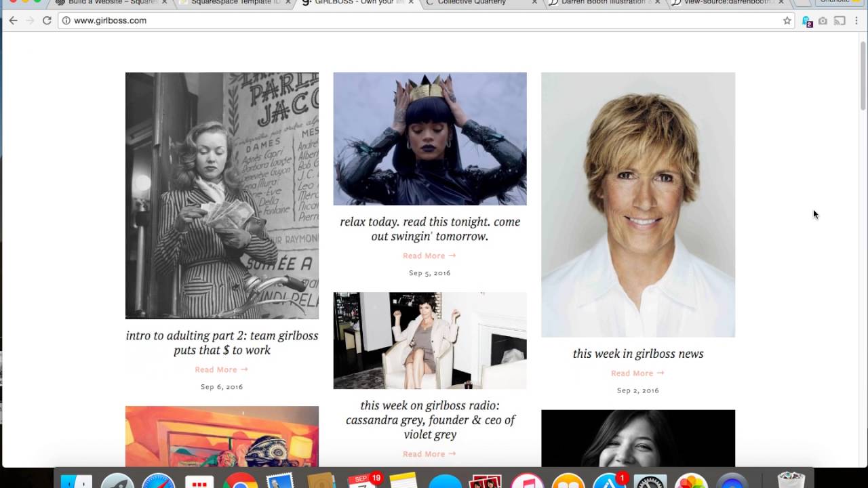Bookmark this page with the star icon

click(787, 20)
